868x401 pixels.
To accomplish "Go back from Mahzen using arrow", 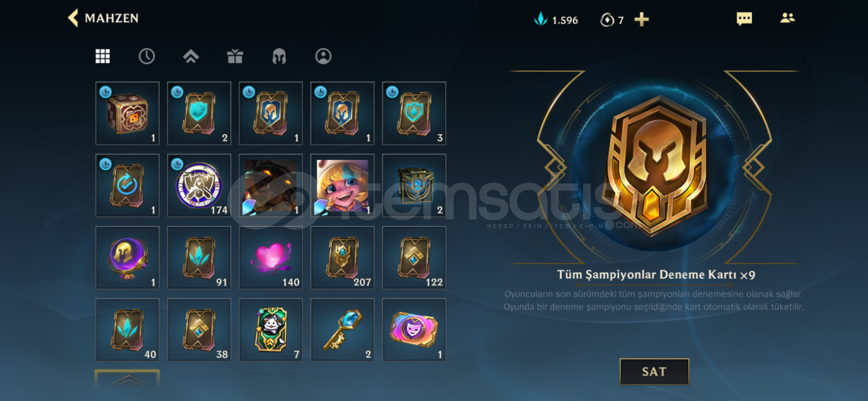I will [x=73, y=18].
